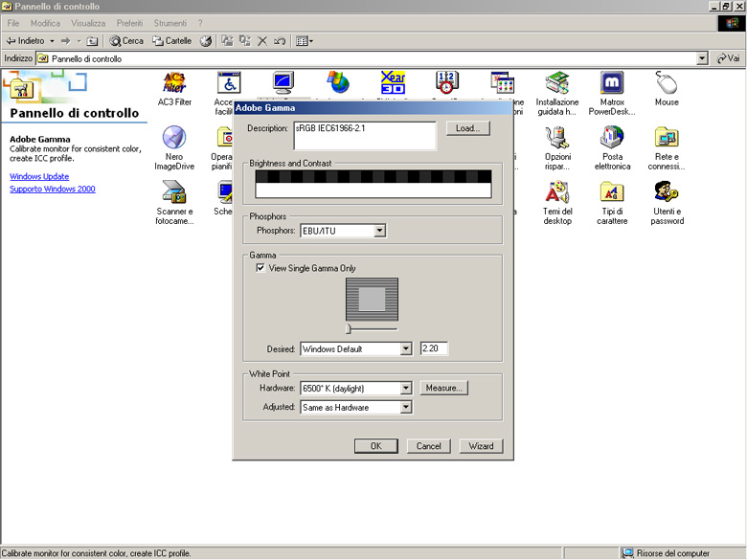Select the Tipi di carattere icon
747x560 pixels.
pos(612,193)
